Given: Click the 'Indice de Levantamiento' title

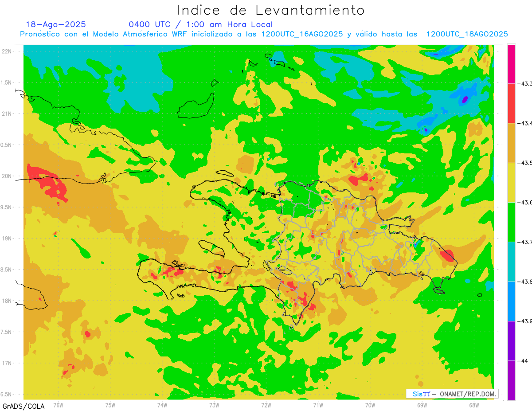Looking at the screenshot, I should pyautogui.click(x=271, y=10).
